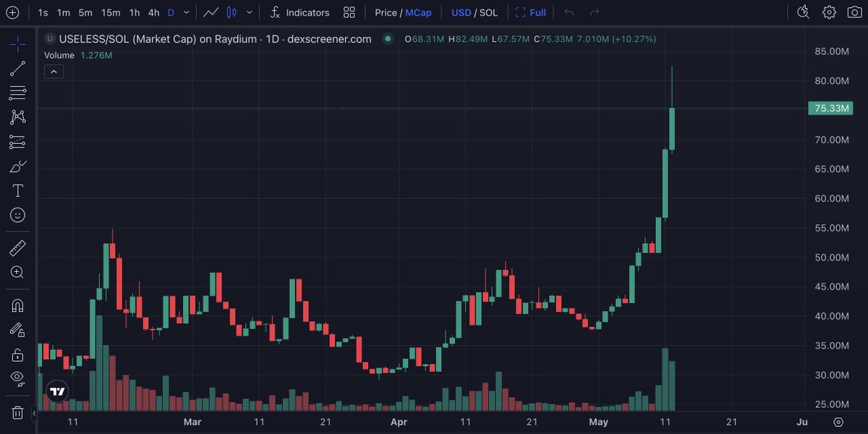Open the layout grid icon
Image resolution: width=868 pixels, height=434 pixels.
coord(349,12)
